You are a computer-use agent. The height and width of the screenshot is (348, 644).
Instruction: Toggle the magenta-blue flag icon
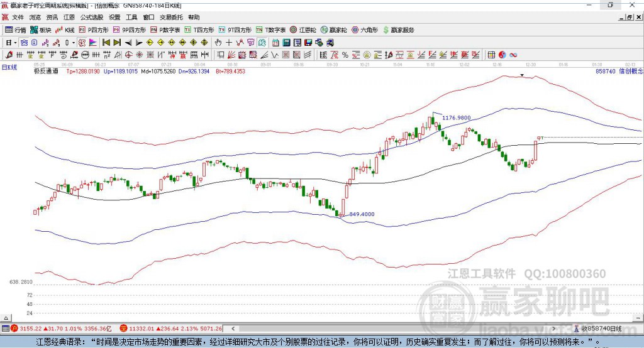coord(93,43)
